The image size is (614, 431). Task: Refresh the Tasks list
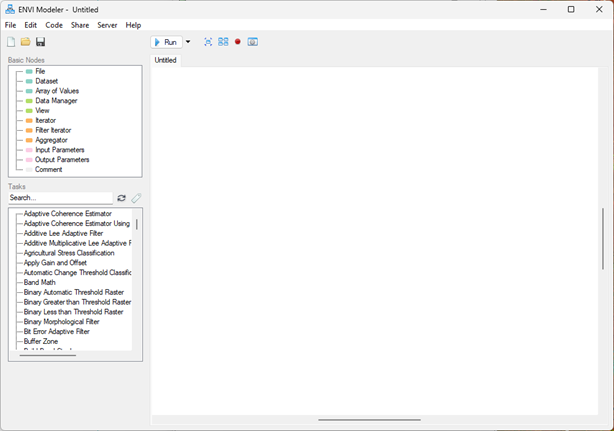click(x=122, y=198)
